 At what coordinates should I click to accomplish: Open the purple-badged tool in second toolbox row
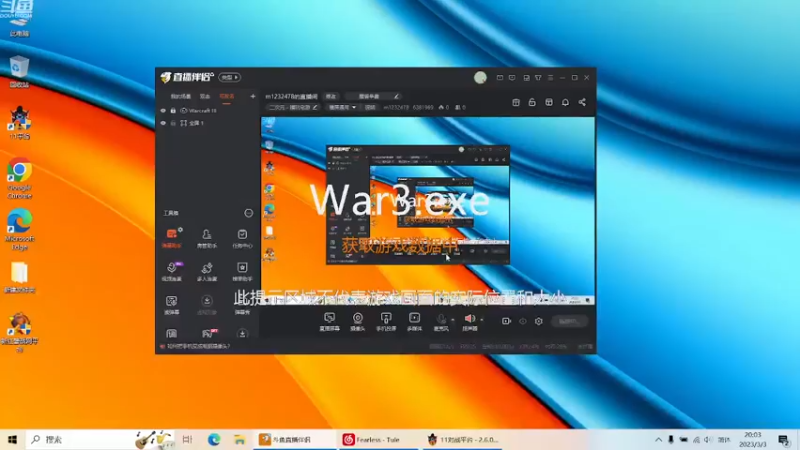tap(172, 271)
